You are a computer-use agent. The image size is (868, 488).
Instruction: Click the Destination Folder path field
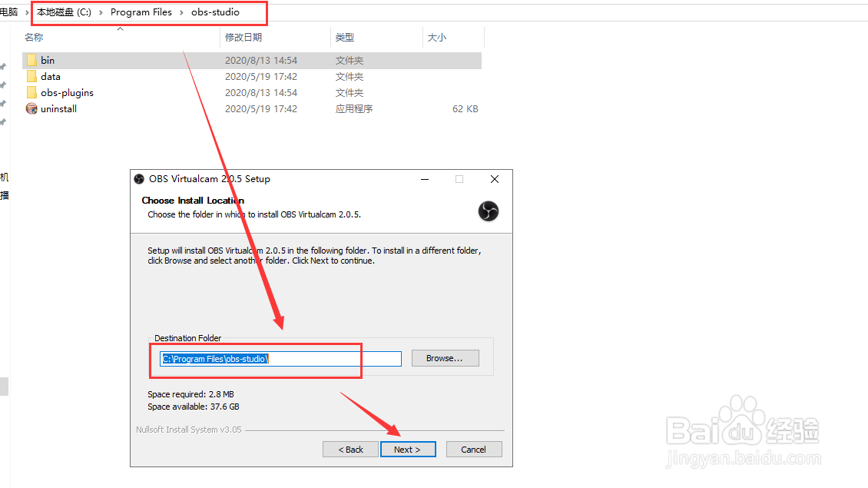[x=280, y=359]
